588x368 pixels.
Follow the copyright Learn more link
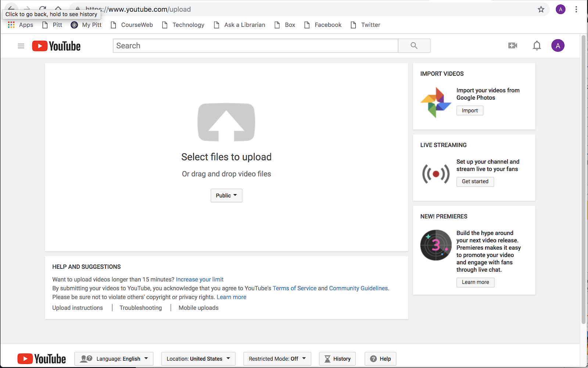(232, 297)
